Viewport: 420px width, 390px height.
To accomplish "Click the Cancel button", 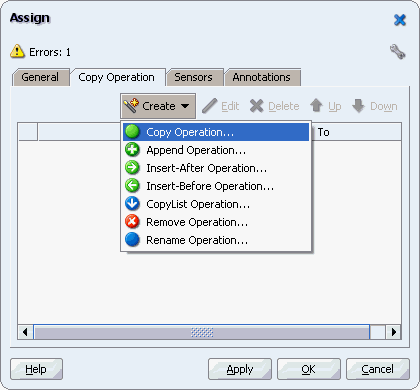I will [x=378, y=369].
